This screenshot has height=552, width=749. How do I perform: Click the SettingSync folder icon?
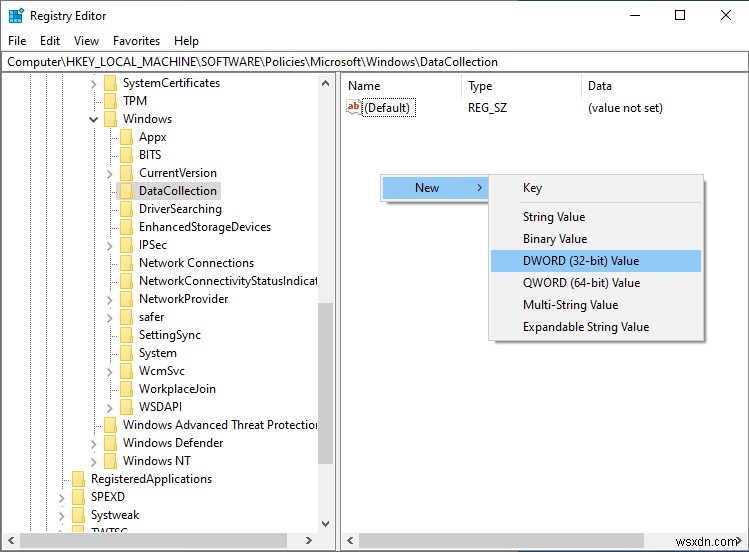click(127, 335)
